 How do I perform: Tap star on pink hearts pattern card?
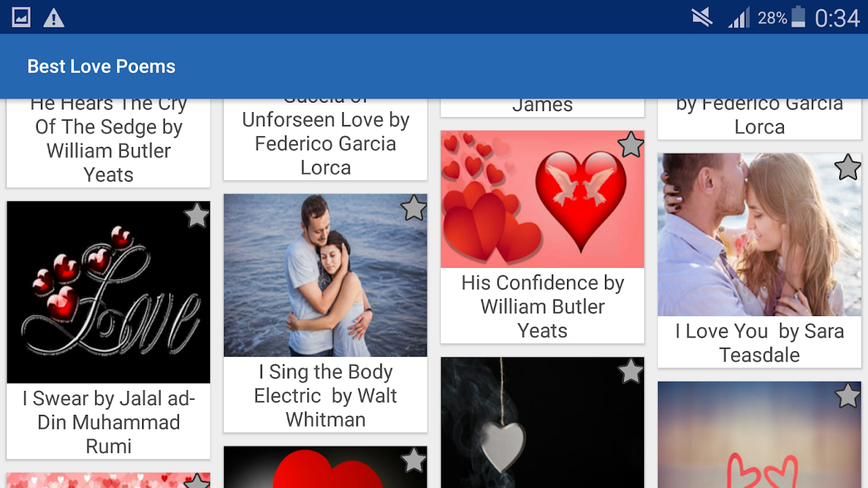[x=197, y=481]
